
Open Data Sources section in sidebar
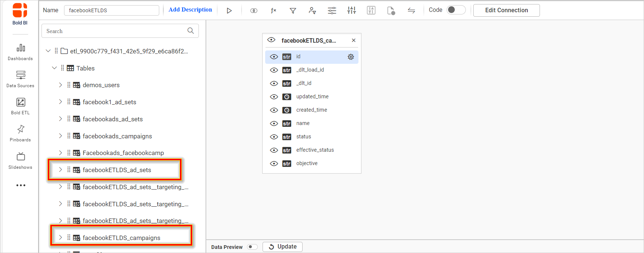point(20,79)
